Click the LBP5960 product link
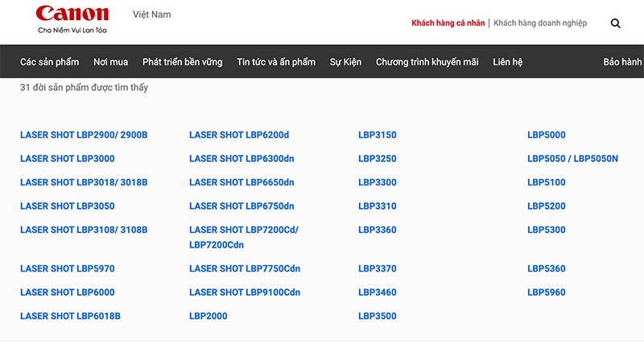This screenshot has width=644, height=345. 547,293
